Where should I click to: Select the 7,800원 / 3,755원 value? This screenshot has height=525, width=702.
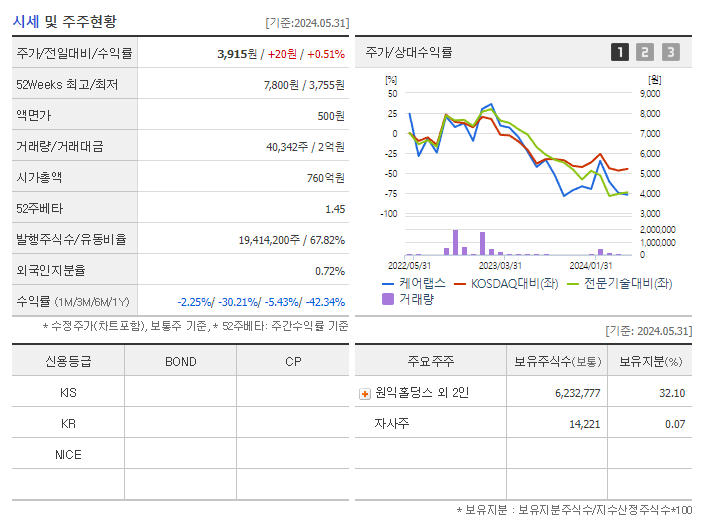point(304,85)
